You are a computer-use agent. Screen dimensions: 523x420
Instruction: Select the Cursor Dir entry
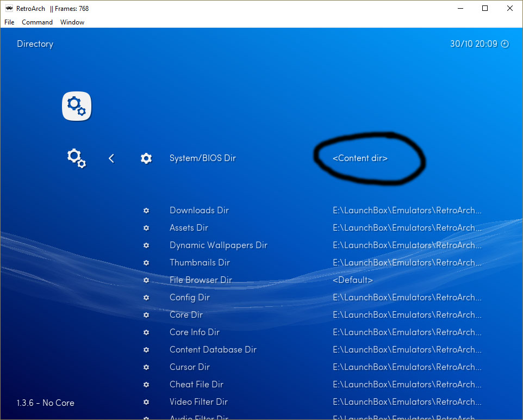pyautogui.click(x=190, y=367)
